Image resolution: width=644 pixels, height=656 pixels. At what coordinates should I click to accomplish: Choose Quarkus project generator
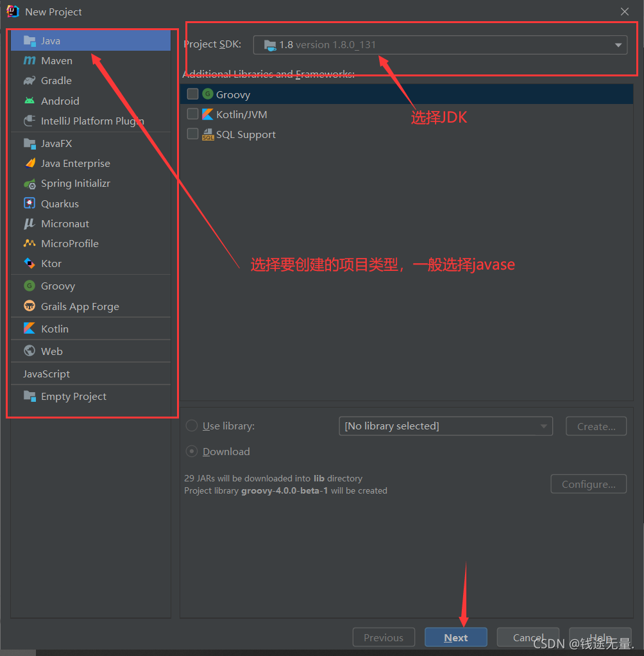[90, 203]
